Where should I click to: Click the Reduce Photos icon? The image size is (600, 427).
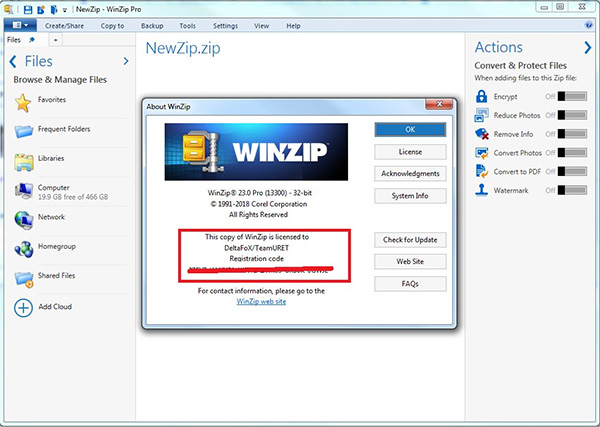(481, 115)
